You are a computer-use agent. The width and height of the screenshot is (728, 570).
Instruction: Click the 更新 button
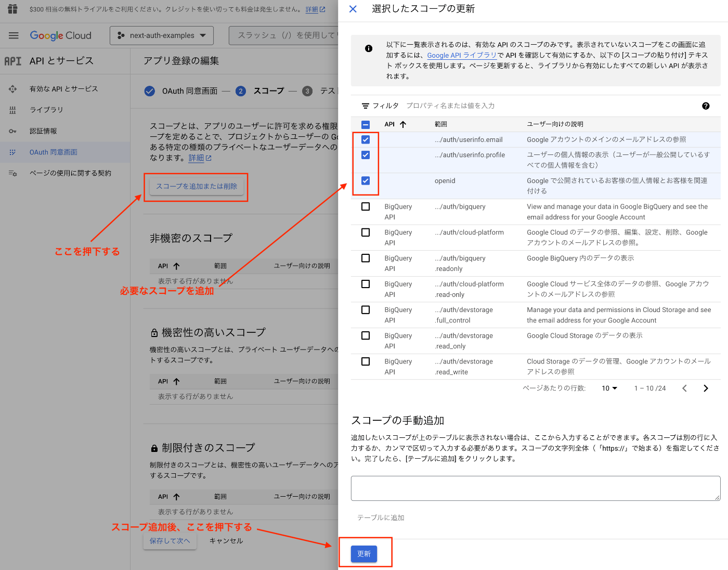click(364, 554)
